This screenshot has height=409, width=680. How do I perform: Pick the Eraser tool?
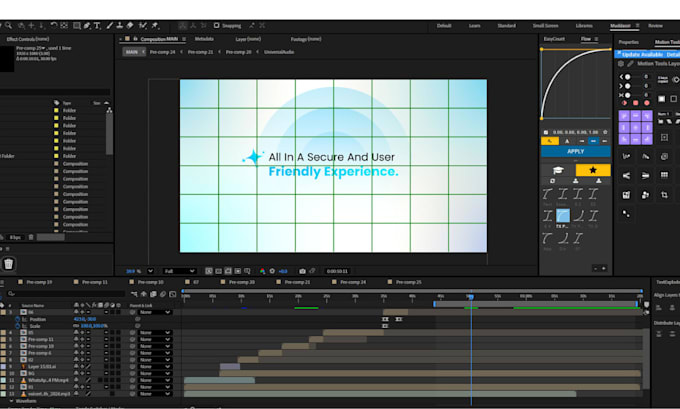click(x=130, y=26)
